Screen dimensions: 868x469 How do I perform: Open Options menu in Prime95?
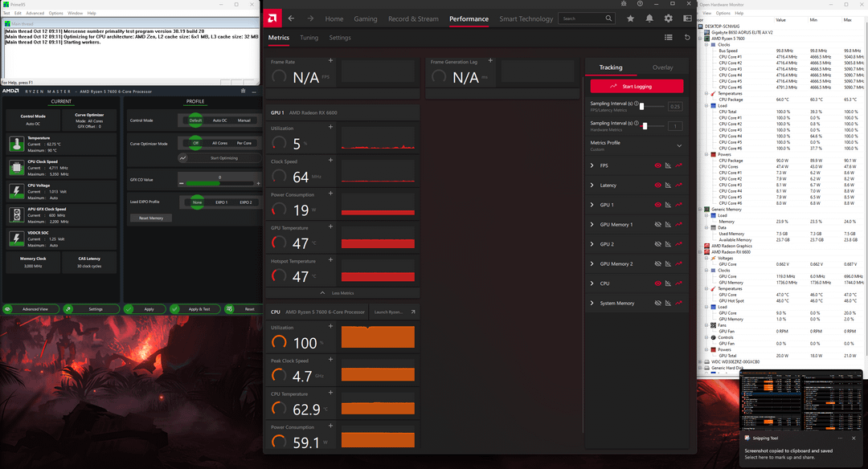(x=55, y=13)
